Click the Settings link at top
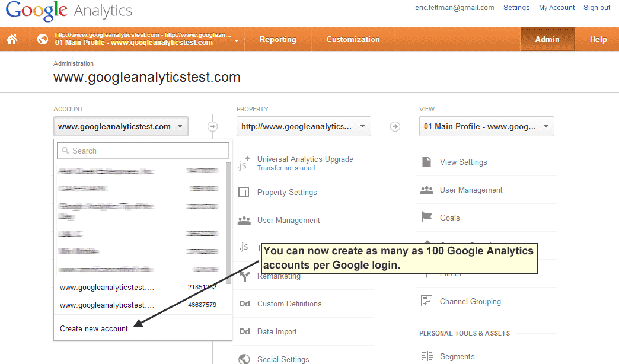The width and height of the screenshot is (619, 364). pyautogui.click(x=516, y=8)
